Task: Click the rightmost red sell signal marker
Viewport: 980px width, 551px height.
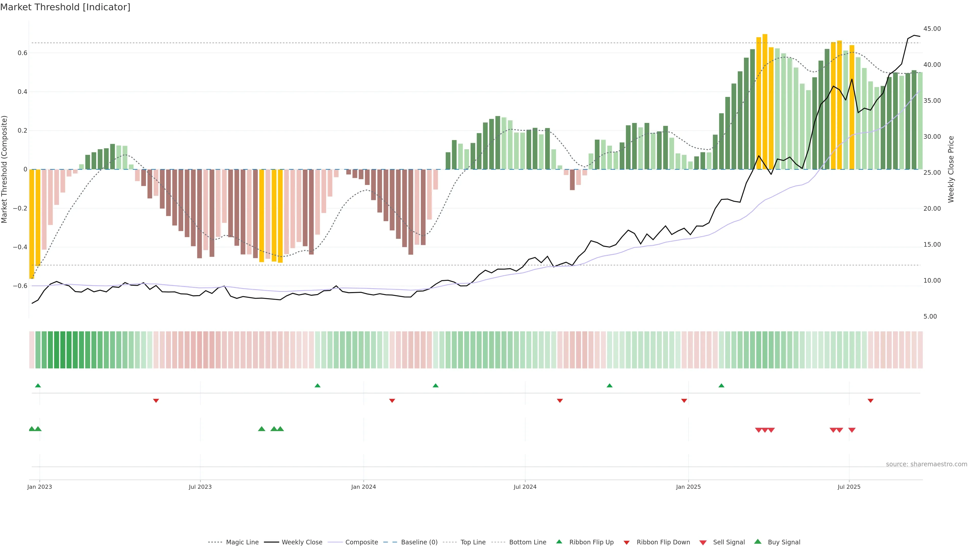Action: (852, 430)
